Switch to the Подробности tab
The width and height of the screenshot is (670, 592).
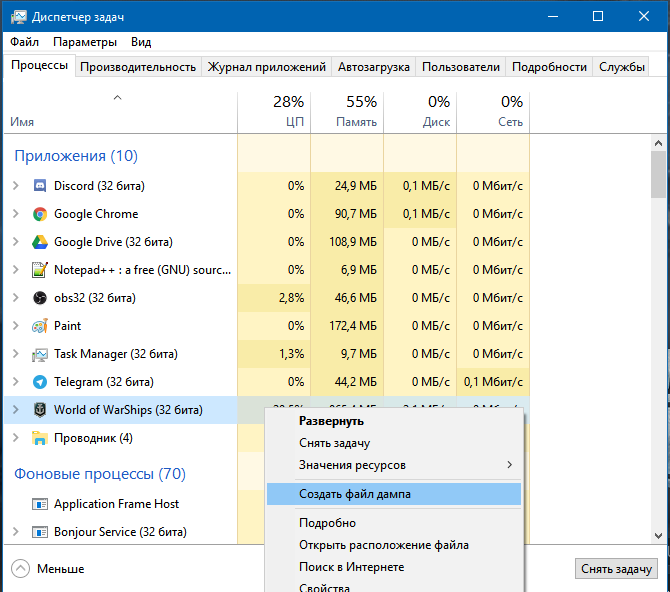tap(549, 67)
